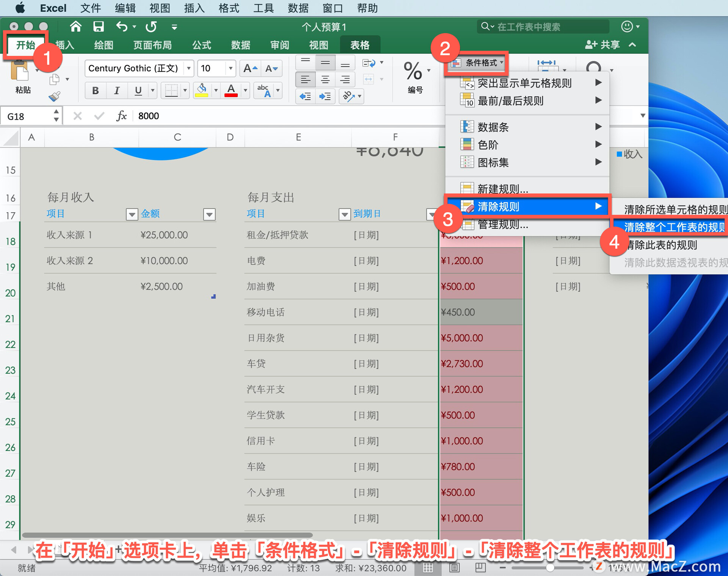The width and height of the screenshot is (728, 576).
Task: Switch to 开始 ribbon tab
Action: click(x=25, y=45)
